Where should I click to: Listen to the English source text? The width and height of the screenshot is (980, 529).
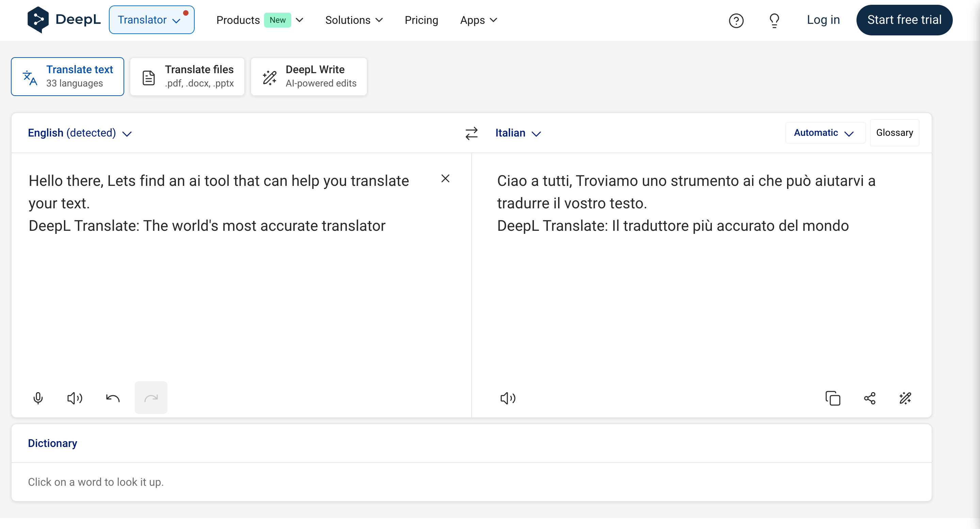pos(75,398)
